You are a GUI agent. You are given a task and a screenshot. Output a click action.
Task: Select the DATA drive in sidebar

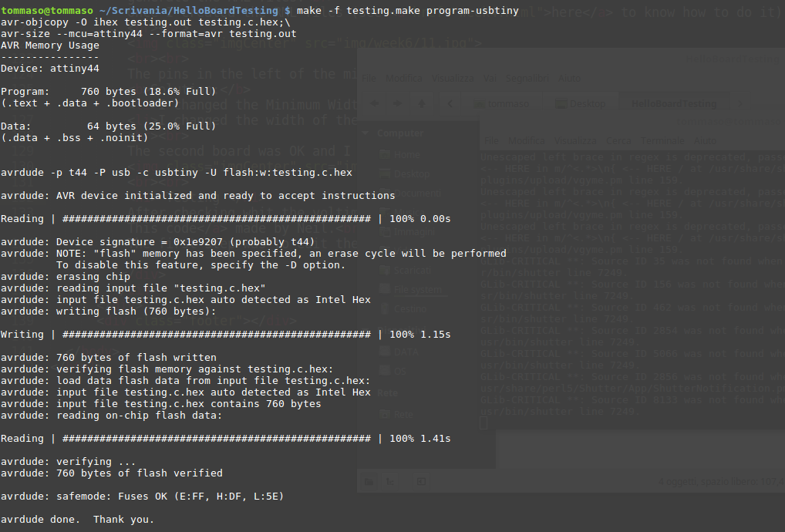click(406, 351)
